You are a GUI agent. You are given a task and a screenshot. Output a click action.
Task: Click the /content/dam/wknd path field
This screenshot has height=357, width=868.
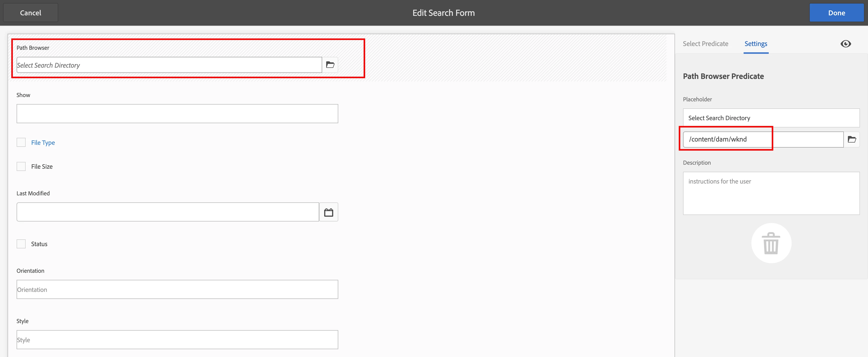(x=763, y=139)
